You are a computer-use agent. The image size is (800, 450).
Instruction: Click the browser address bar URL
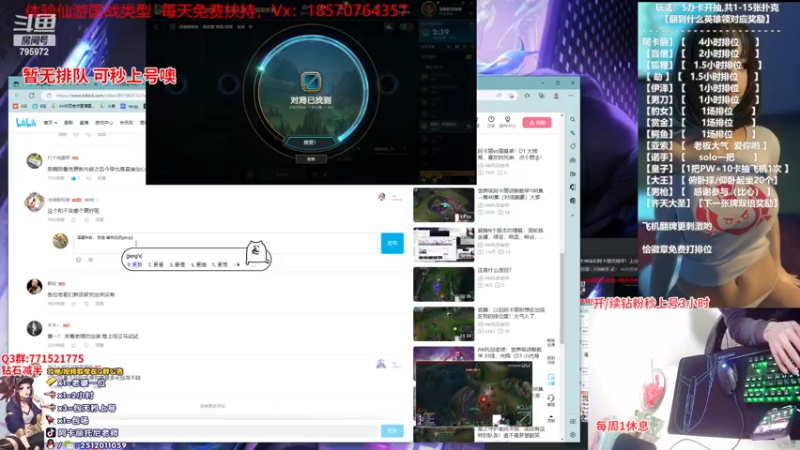point(99,95)
